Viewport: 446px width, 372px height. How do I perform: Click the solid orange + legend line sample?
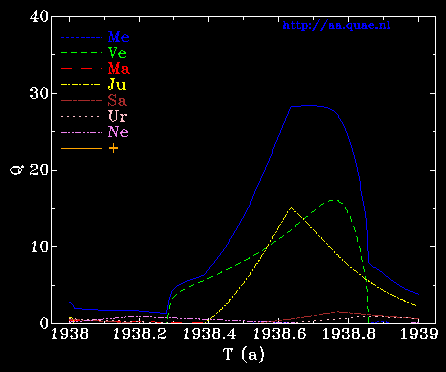81,148
